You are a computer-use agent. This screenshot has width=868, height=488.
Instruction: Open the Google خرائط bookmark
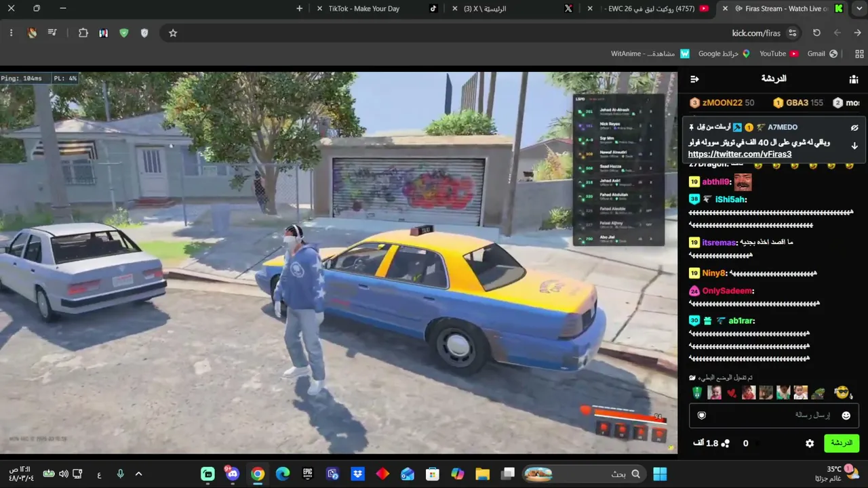724,54
